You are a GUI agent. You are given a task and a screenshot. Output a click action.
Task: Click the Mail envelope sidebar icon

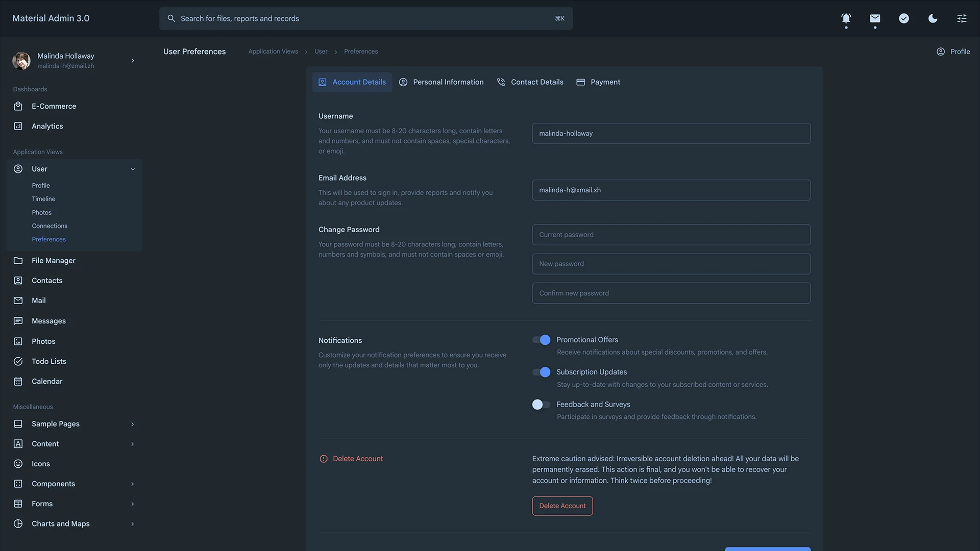[x=18, y=300]
